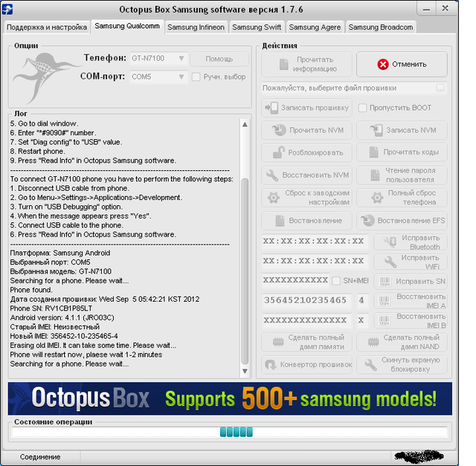Click the Restore IMEI A barcode icon

pos(385,301)
